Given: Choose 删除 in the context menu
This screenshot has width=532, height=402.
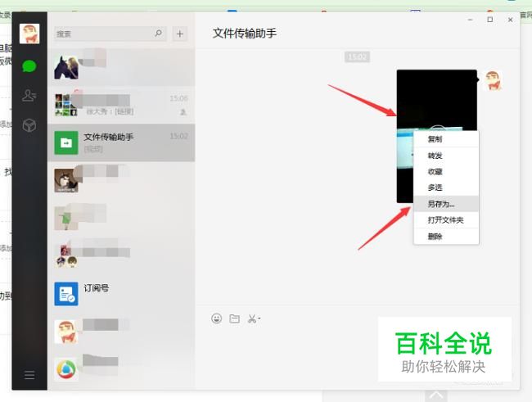Looking at the screenshot, I should pyautogui.click(x=446, y=237).
